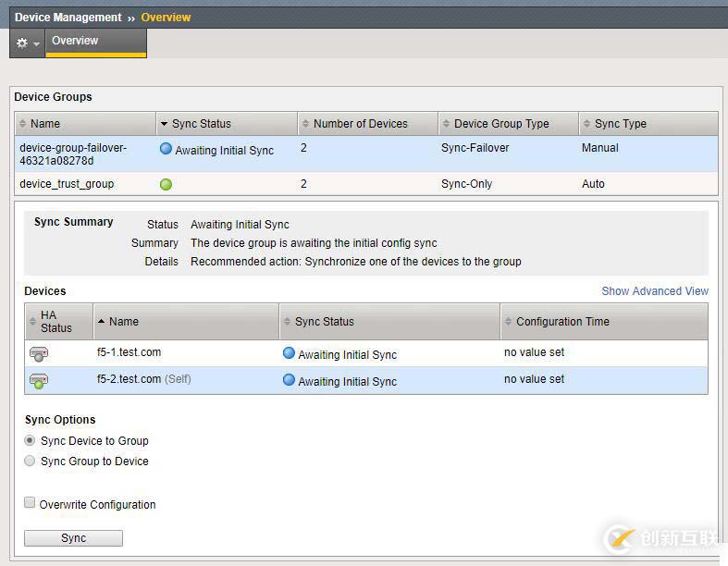Open the gear settings menu
Image resolution: width=728 pixels, height=566 pixels.
[27, 43]
